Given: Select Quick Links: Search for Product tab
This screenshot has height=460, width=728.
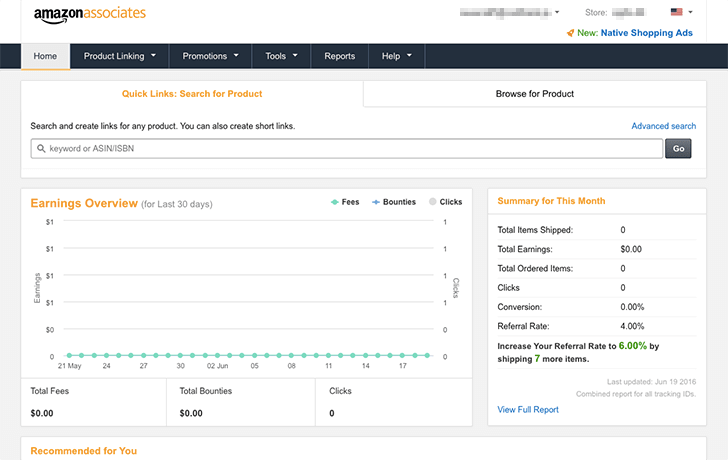Looking at the screenshot, I should tap(192, 94).
